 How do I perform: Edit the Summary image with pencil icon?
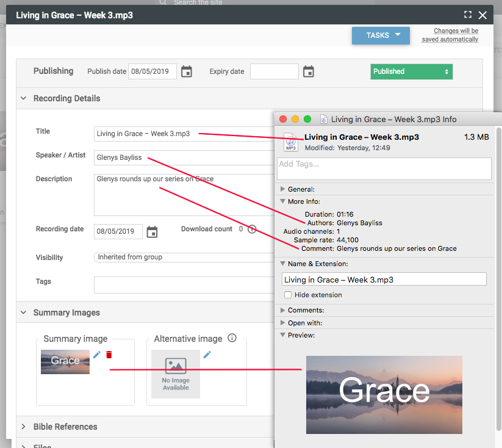click(x=97, y=355)
